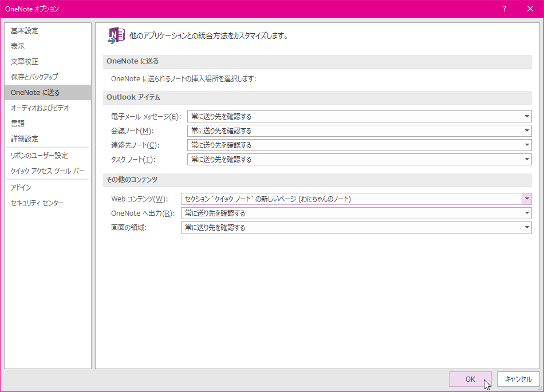This screenshot has height=392, width=544.
Task: Close the OneNote オプション dialog
Action: coord(530,9)
